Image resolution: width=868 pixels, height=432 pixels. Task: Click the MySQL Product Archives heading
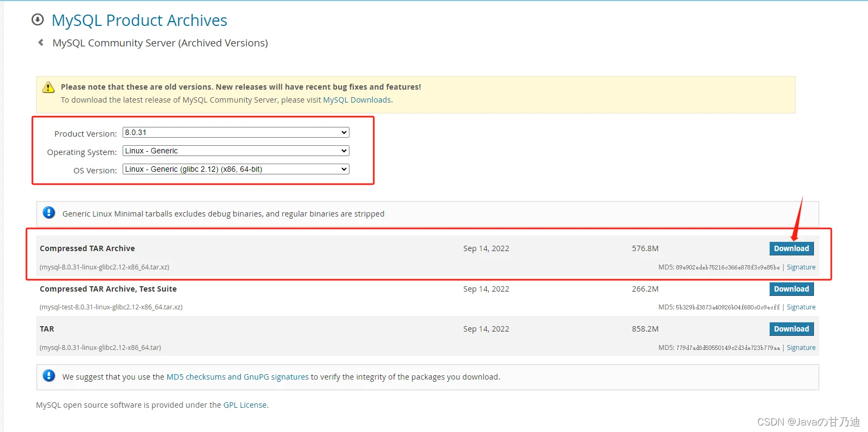coord(139,20)
